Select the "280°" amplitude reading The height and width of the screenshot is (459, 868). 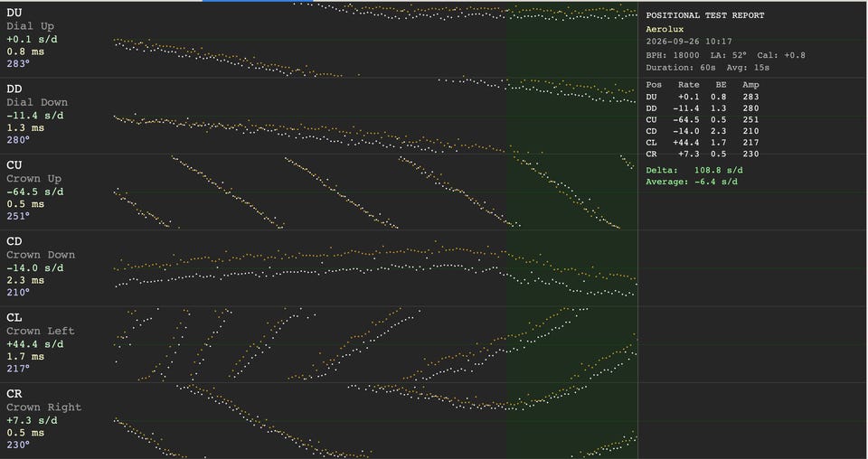click(18, 140)
